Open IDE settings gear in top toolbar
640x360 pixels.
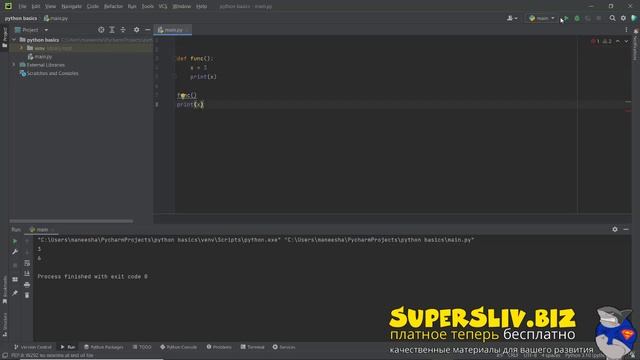point(623,18)
